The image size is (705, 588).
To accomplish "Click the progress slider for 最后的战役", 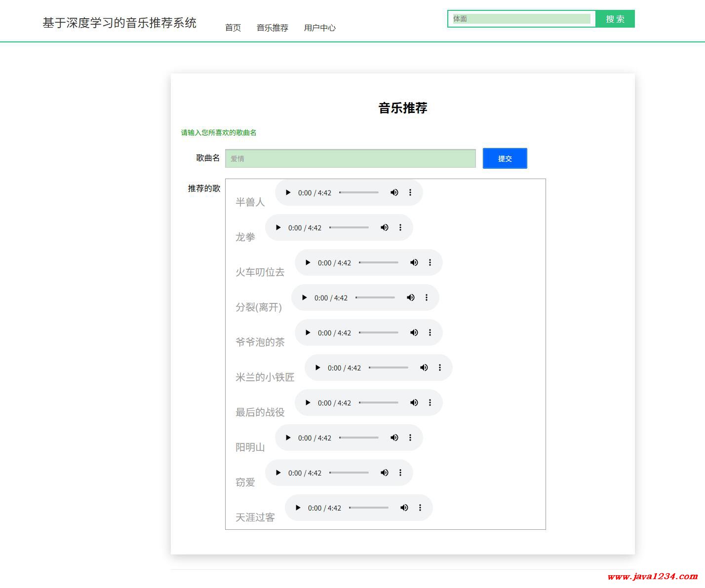I will point(379,403).
